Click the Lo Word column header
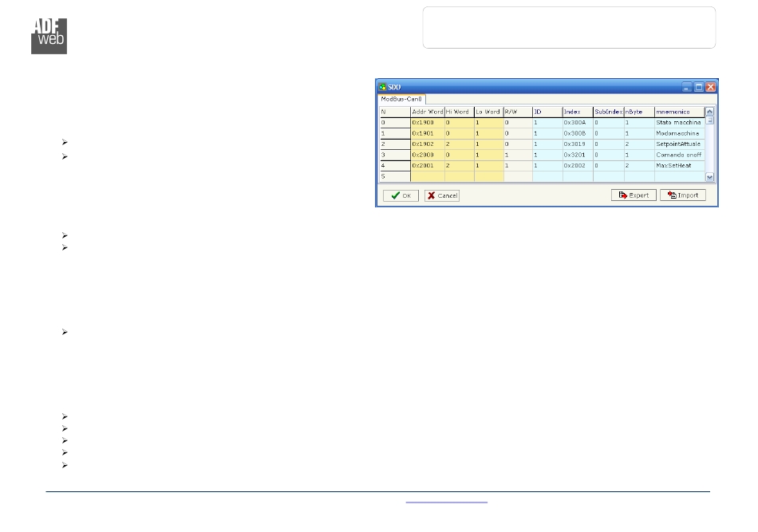 click(x=489, y=112)
